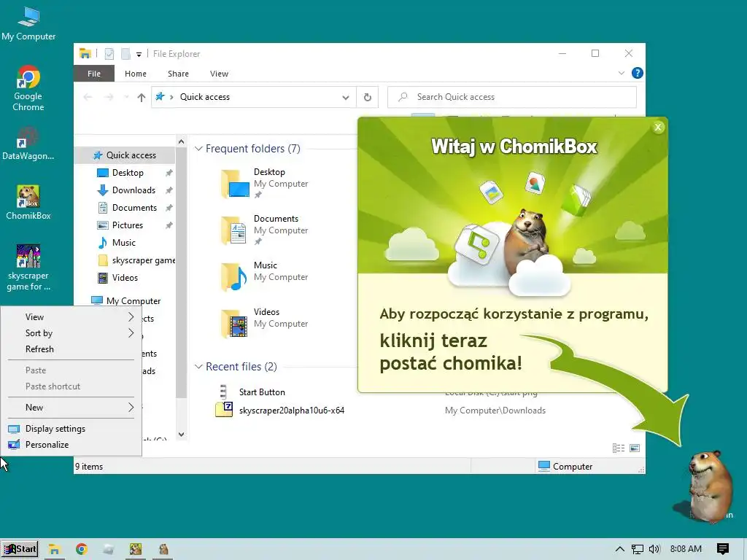Image resolution: width=747 pixels, height=560 pixels.
Task: Open the Action Center notifications icon
Action: [x=723, y=549]
